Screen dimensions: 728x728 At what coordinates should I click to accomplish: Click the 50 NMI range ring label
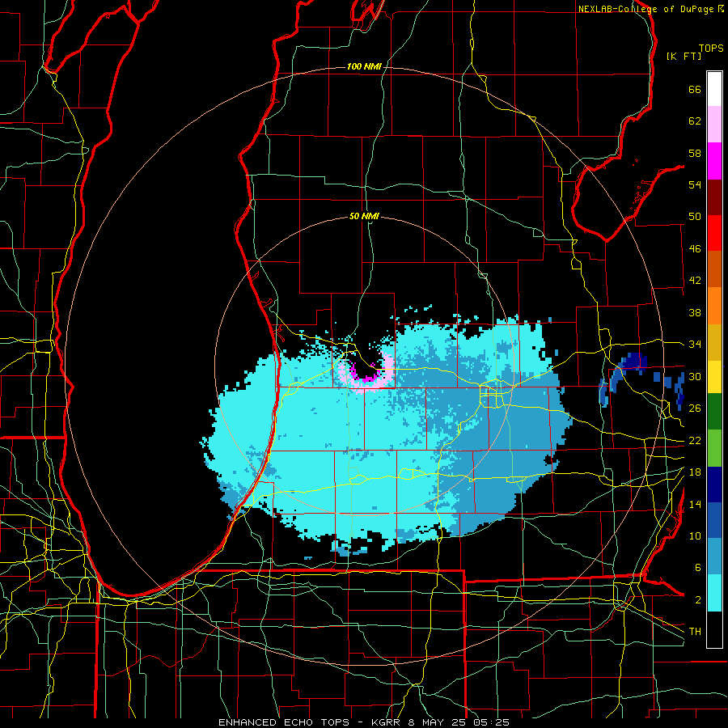coord(364,216)
